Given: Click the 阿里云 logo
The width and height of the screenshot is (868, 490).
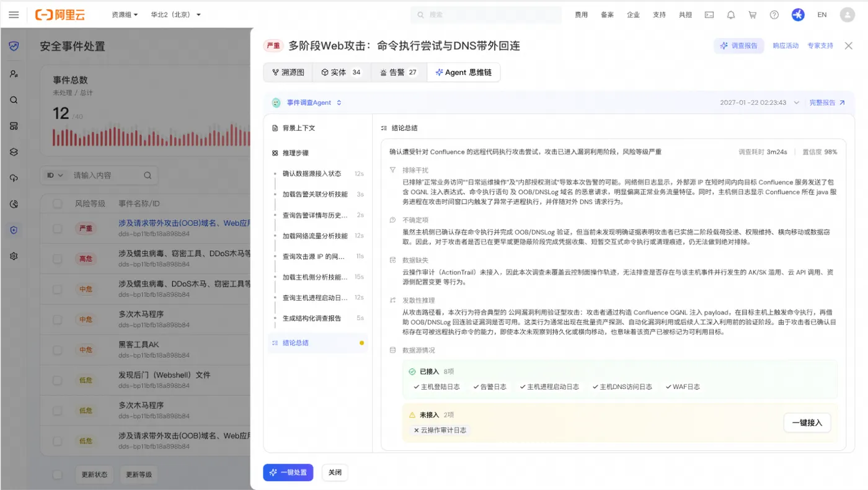Looking at the screenshot, I should coord(60,15).
